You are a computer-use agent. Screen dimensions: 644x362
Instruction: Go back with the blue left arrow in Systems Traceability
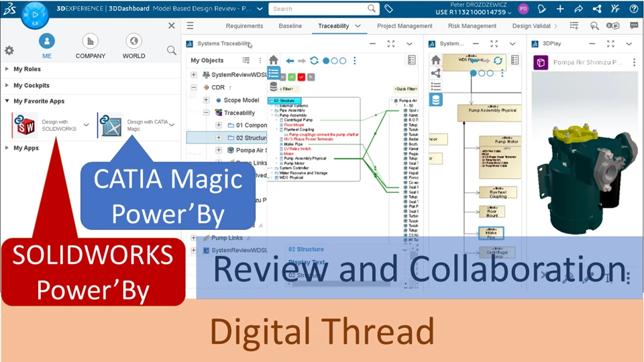(x=290, y=61)
